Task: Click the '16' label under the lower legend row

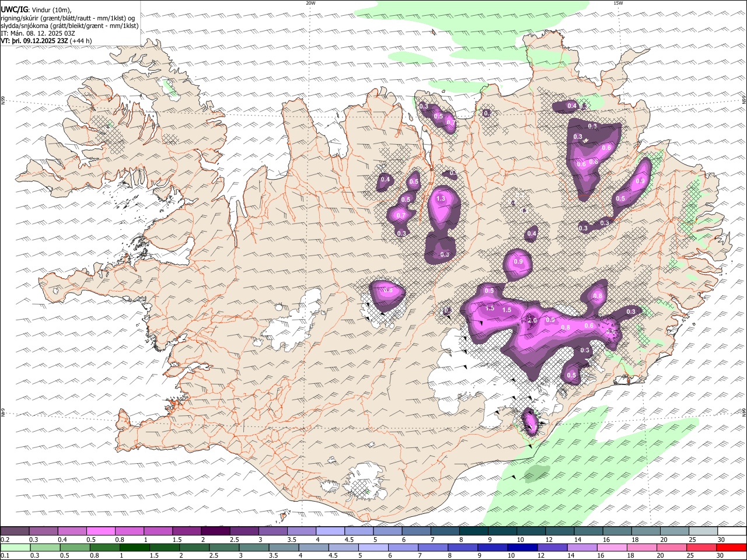Action: tap(601, 556)
